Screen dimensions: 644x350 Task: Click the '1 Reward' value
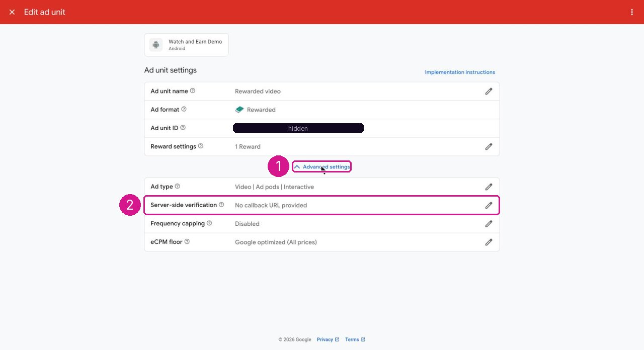(248, 147)
